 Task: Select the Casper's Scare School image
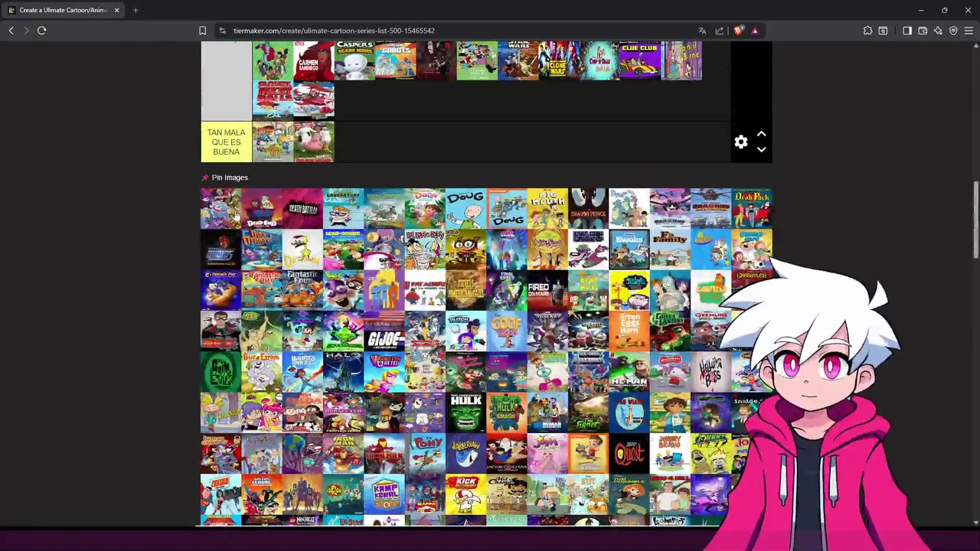point(354,61)
